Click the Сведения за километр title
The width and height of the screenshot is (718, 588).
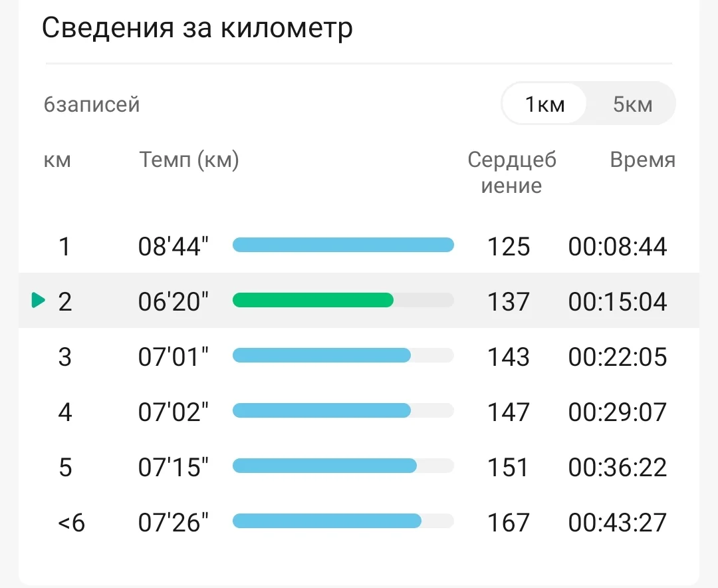197,28
